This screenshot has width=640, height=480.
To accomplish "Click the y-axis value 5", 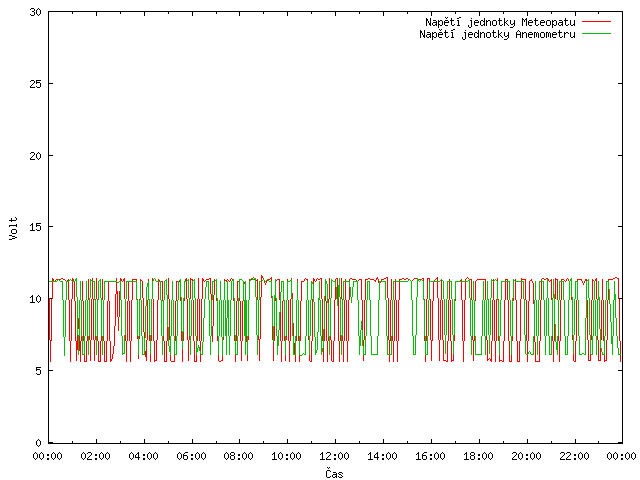I will click(38, 371).
